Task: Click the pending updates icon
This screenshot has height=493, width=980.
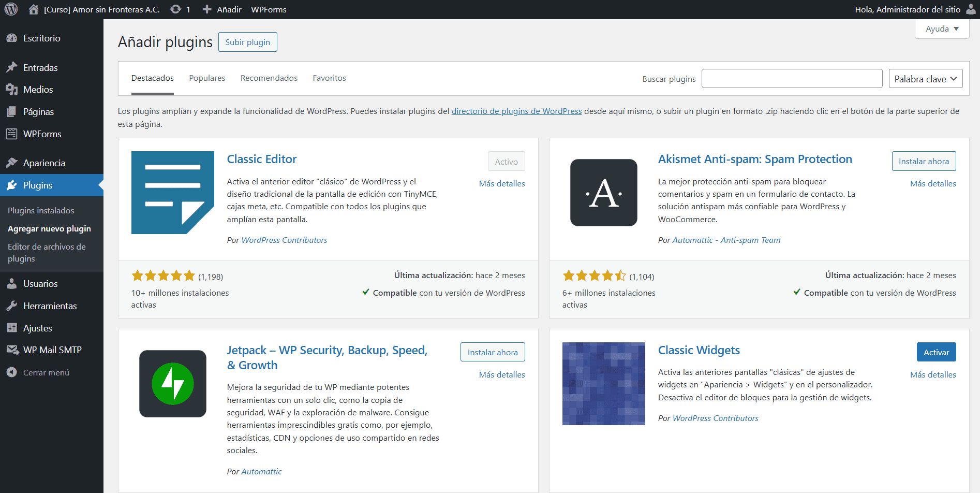Action: [x=176, y=9]
